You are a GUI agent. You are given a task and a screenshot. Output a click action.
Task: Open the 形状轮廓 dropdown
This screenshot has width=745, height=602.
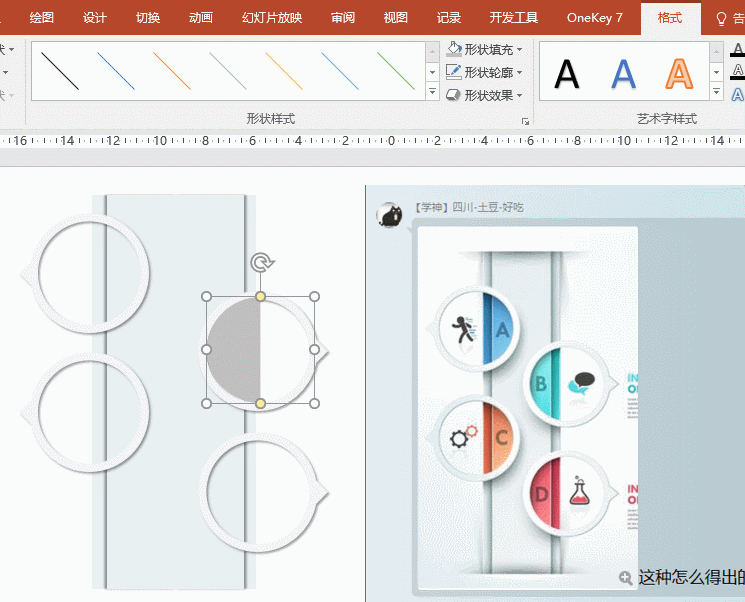coord(485,72)
